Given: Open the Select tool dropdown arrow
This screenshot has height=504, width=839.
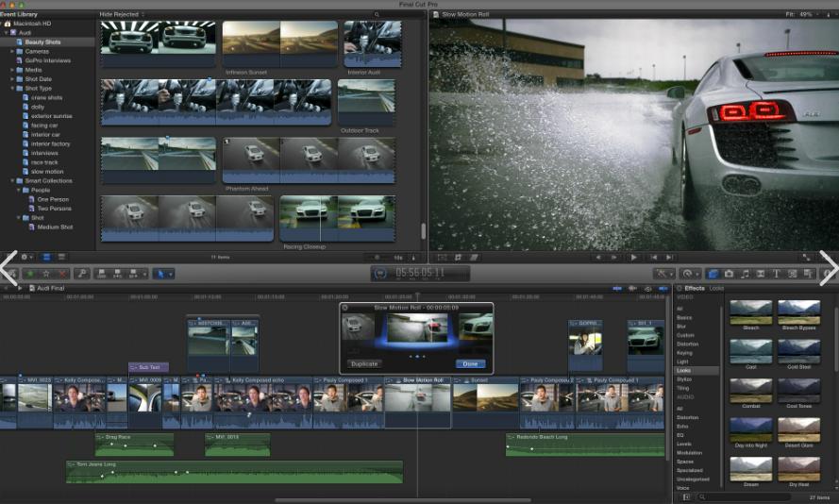Looking at the screenshot, I should point(169,274).
